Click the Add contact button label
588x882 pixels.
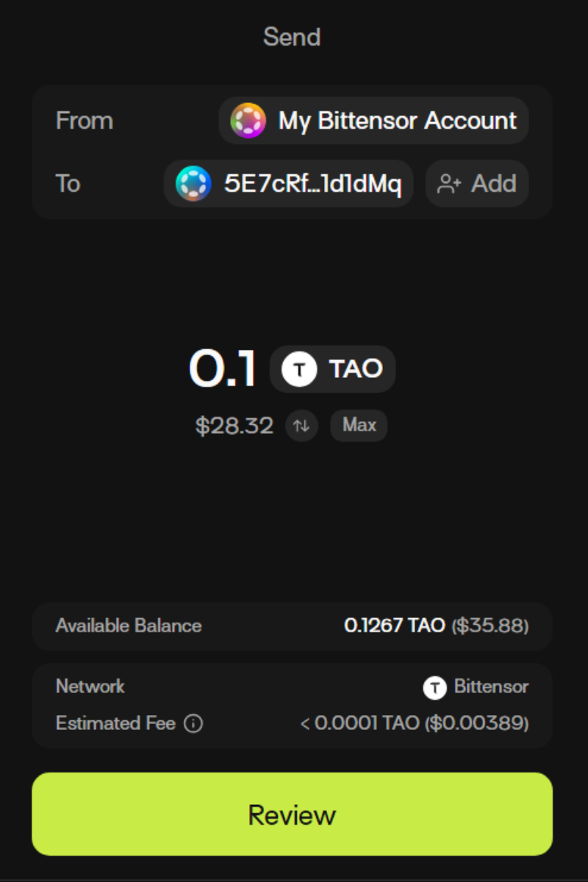(493, 184)
